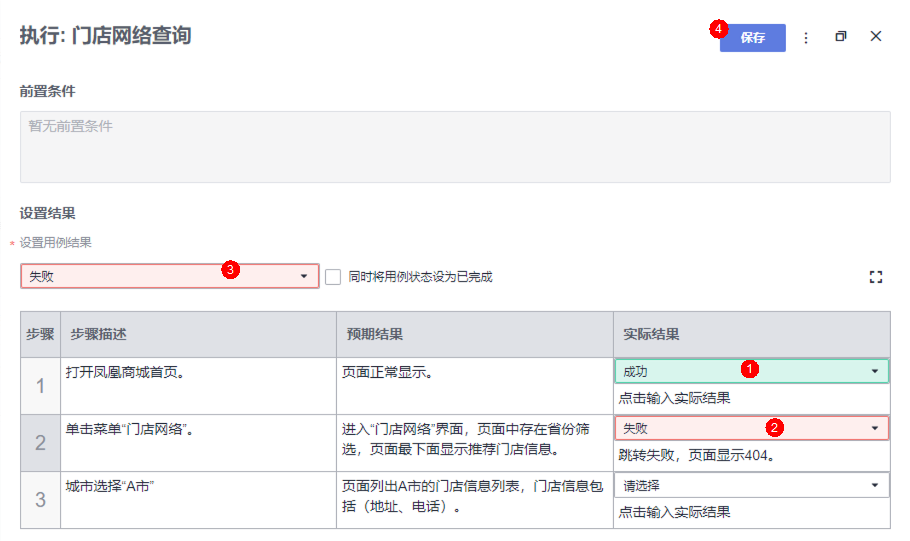
Task: Click the Save (保存) button
Action: click(x=752, y=38)
